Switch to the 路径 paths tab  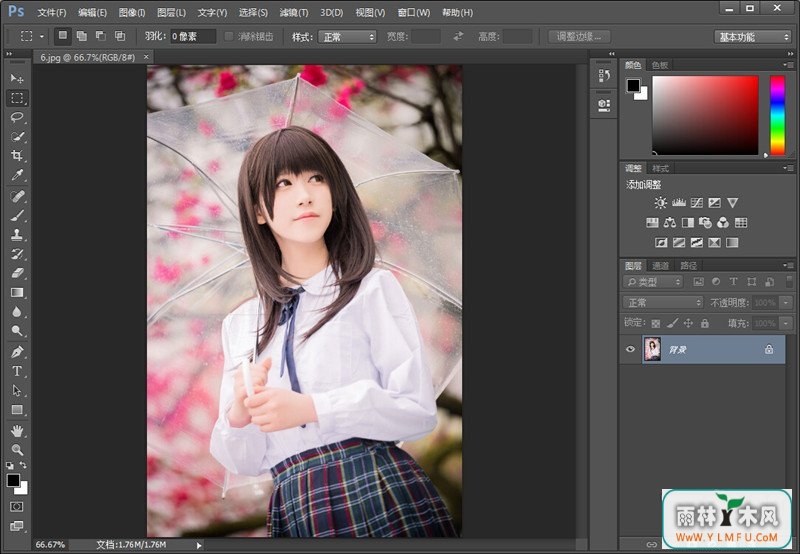pos(688,265)
